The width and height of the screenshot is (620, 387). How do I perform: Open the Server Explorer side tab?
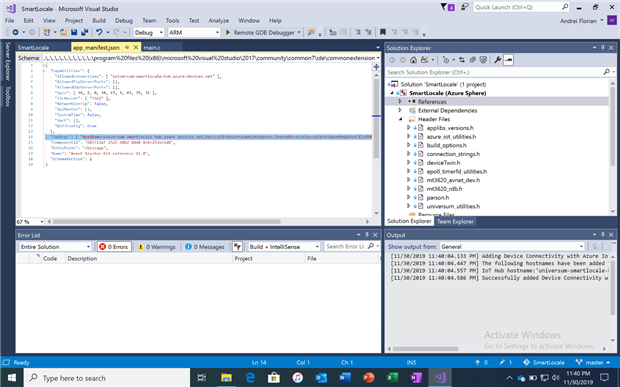(7, 61)
